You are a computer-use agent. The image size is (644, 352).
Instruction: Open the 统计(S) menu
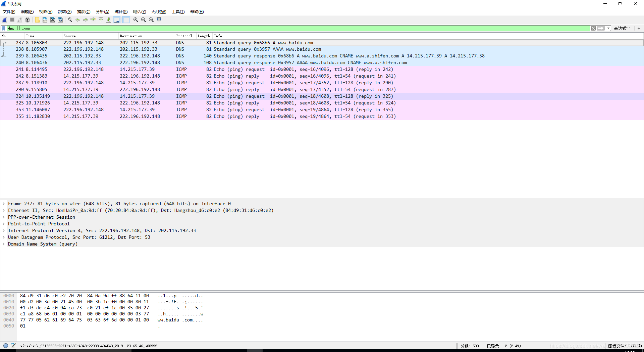click(121, 12)
